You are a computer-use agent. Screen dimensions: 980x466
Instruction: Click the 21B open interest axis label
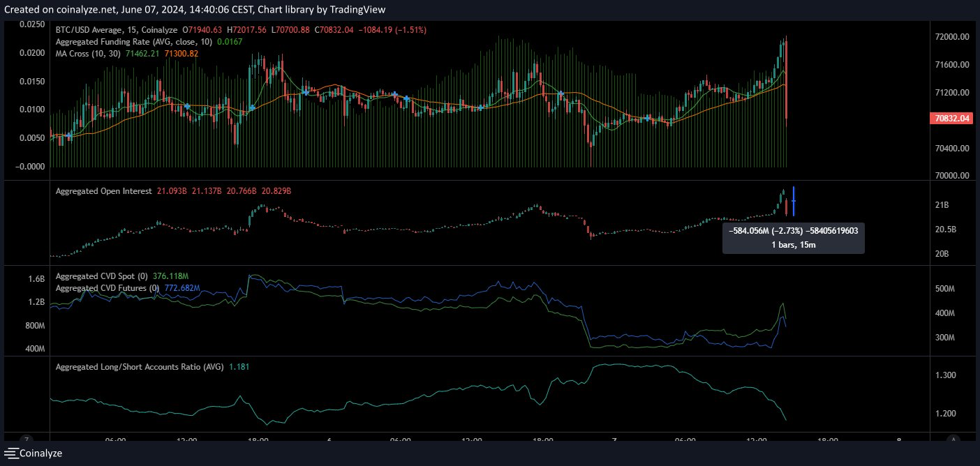942,205
